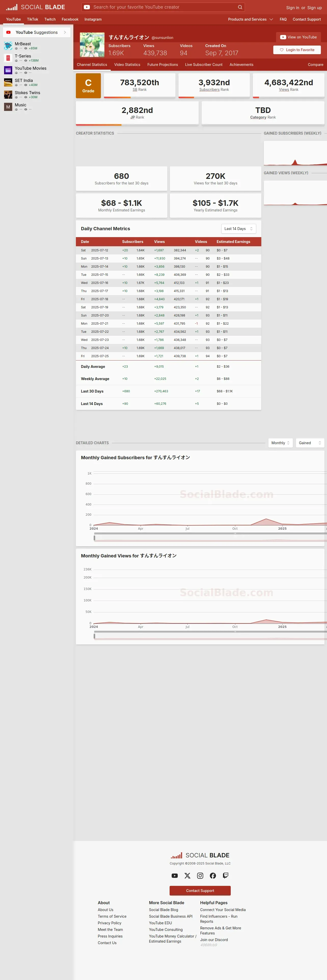
Task: Open the Privacy Policy footer link
Action: [110, 923]
